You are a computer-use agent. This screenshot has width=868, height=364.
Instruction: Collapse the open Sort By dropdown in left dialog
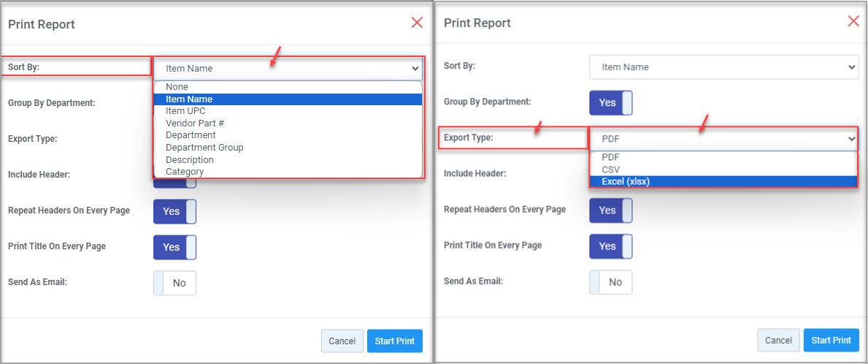[288, 69]
